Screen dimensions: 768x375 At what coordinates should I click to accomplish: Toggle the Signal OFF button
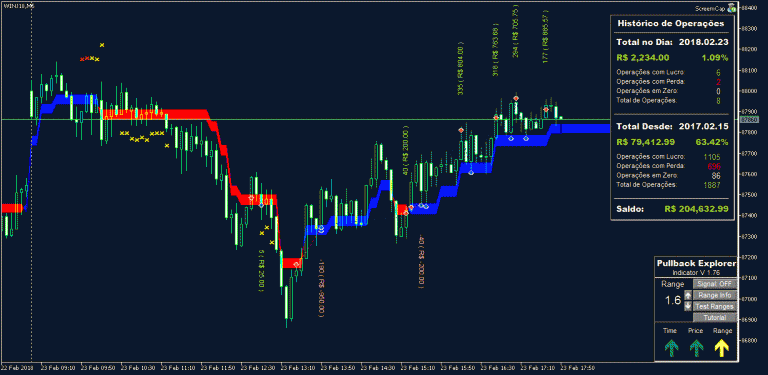[x=715, y=284]
